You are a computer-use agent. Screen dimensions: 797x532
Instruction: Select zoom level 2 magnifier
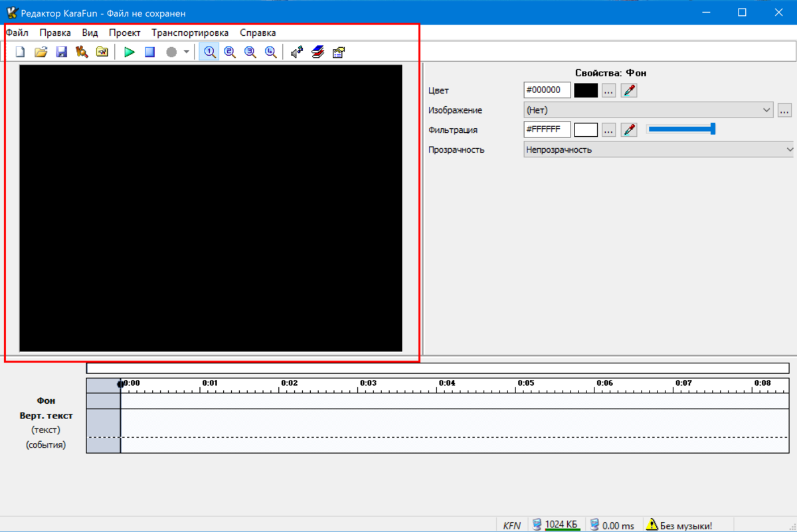coord(230,52)
